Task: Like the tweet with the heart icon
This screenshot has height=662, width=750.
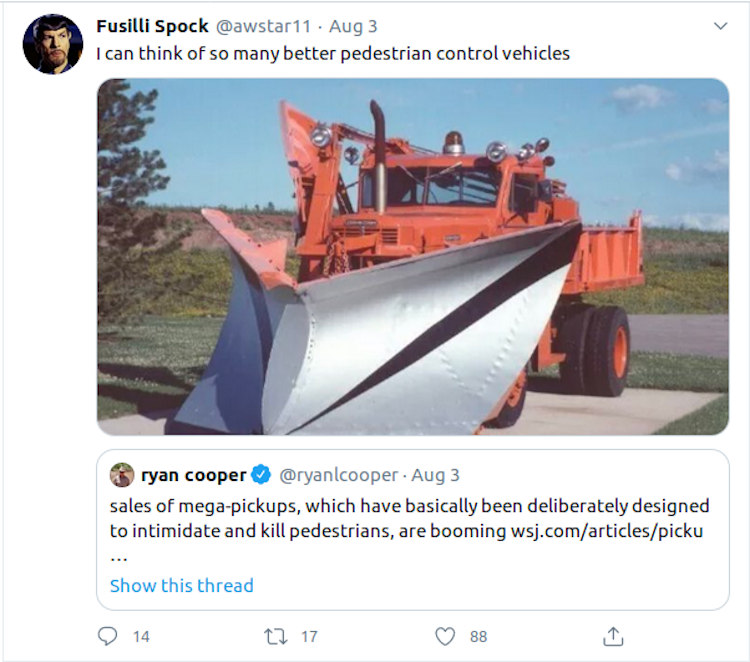Action: (x=445, y=636)
